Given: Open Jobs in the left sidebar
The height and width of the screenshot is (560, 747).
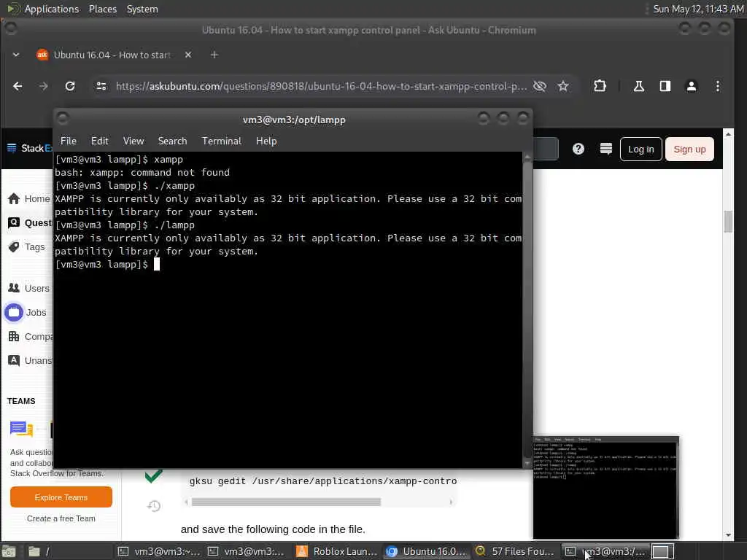Looking at the screenshot, I should [x=36, y=312].
